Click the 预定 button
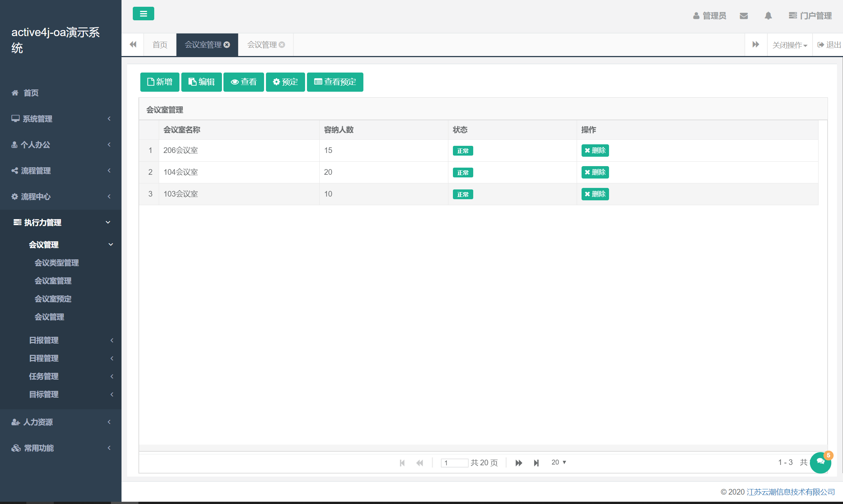This screenshot has height=504, width=843. 286,82
